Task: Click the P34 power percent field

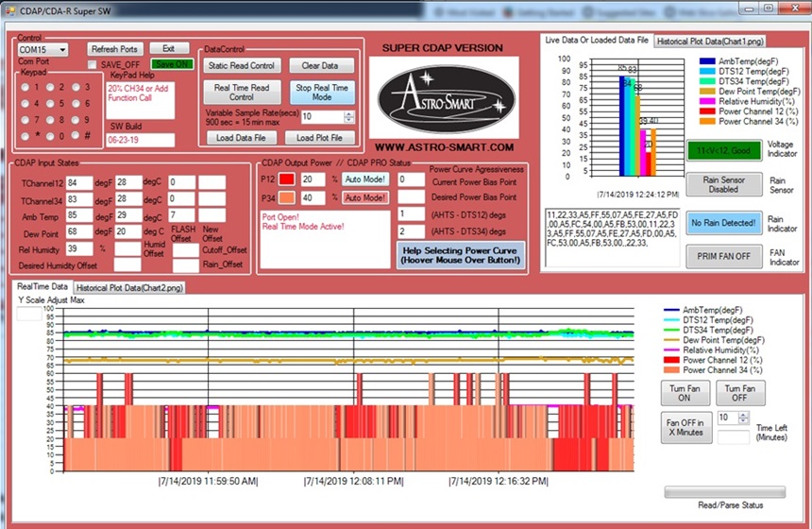Action: point(313,197)
